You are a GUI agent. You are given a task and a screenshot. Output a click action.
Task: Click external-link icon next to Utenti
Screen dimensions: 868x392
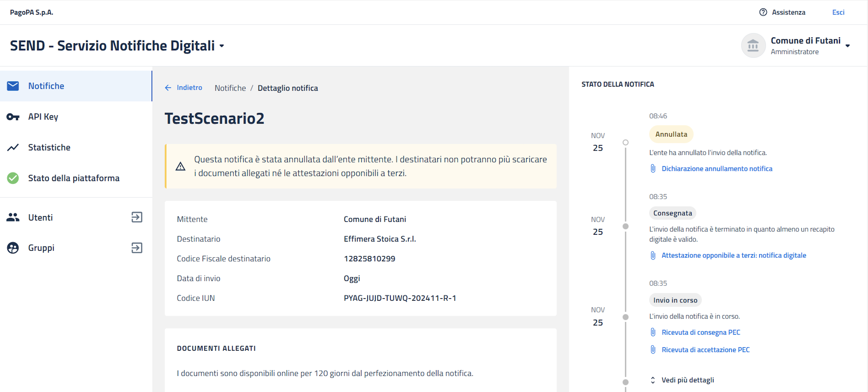(137, 217)
